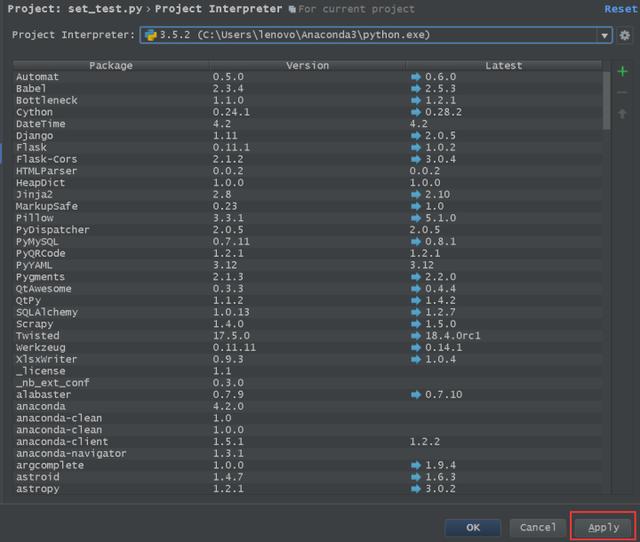
Task: Click the minus uninstall package icon
Action: [622, 93]
